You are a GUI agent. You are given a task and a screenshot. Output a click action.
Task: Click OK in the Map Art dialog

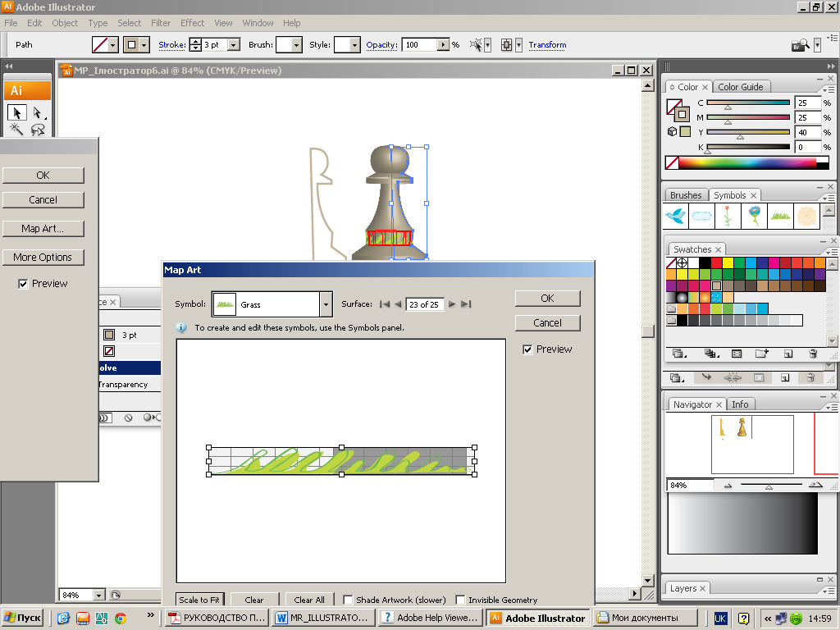click(547, 299)
